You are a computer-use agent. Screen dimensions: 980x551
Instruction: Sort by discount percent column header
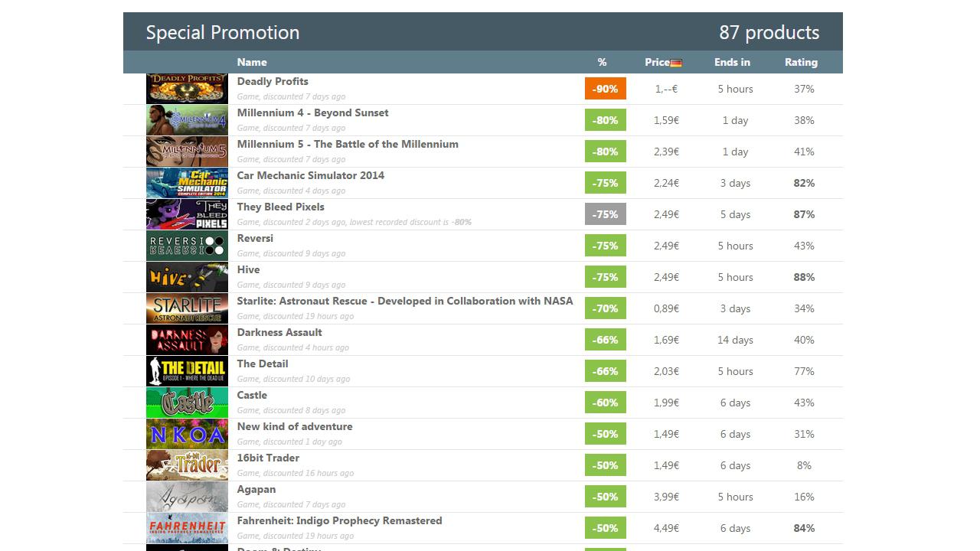603,62
